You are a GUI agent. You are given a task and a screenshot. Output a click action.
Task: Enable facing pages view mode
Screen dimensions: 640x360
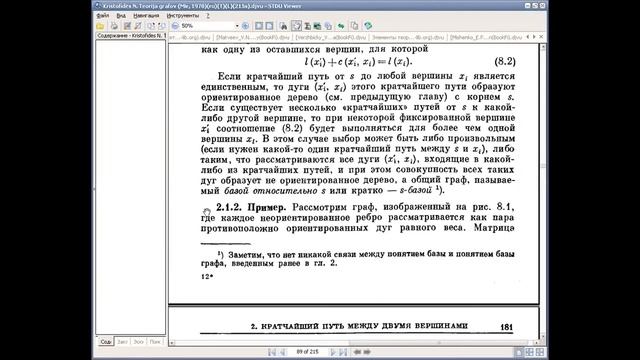pyautogui.click(x=529, y=352)
